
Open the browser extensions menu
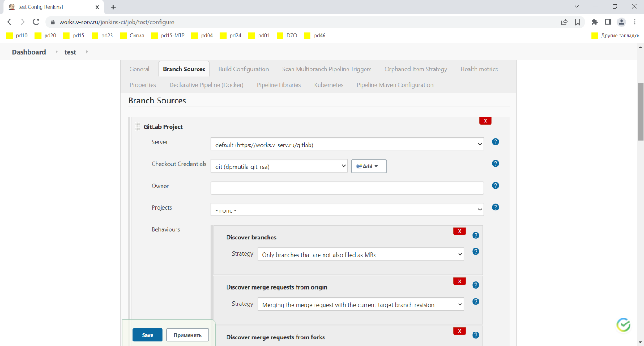tap(594, 22)
